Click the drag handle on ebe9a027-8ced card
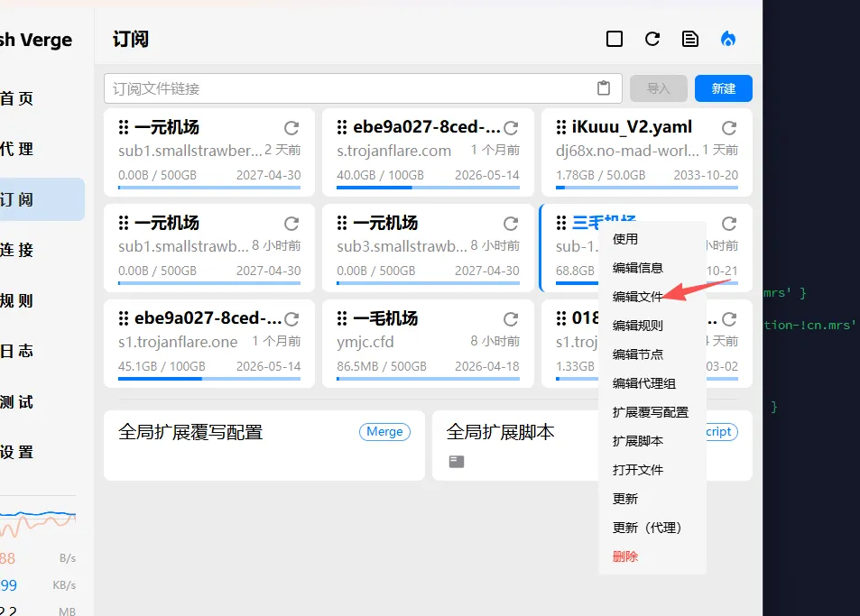860x616 pixels. tap(344, 125)
